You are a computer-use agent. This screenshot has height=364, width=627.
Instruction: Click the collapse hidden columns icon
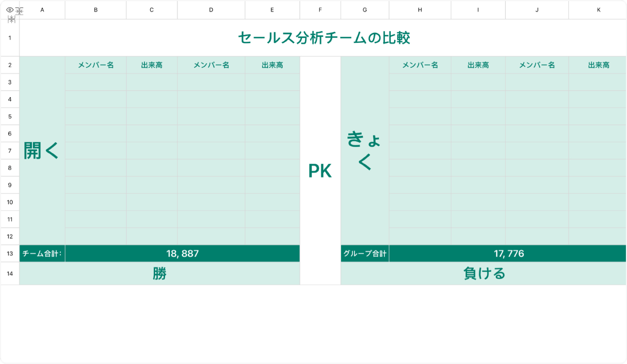click(19, 11)
